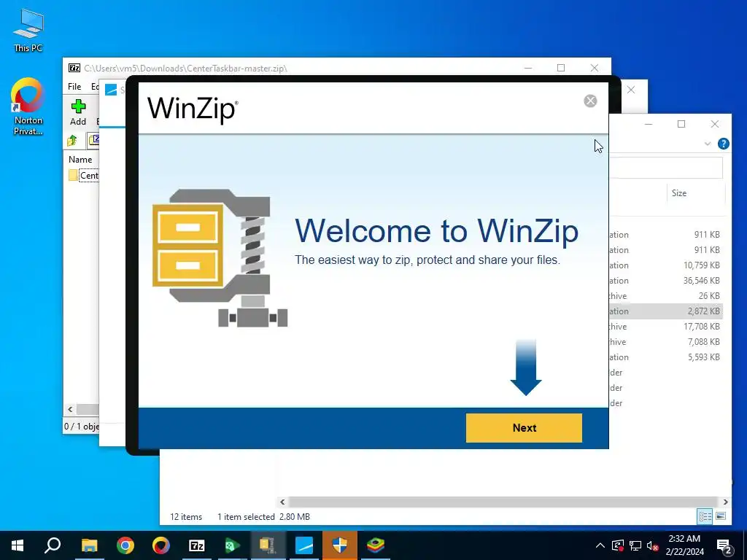747x560 pixels.
Task: Click the security tray icon with red dot
Action: click(618, 545)
